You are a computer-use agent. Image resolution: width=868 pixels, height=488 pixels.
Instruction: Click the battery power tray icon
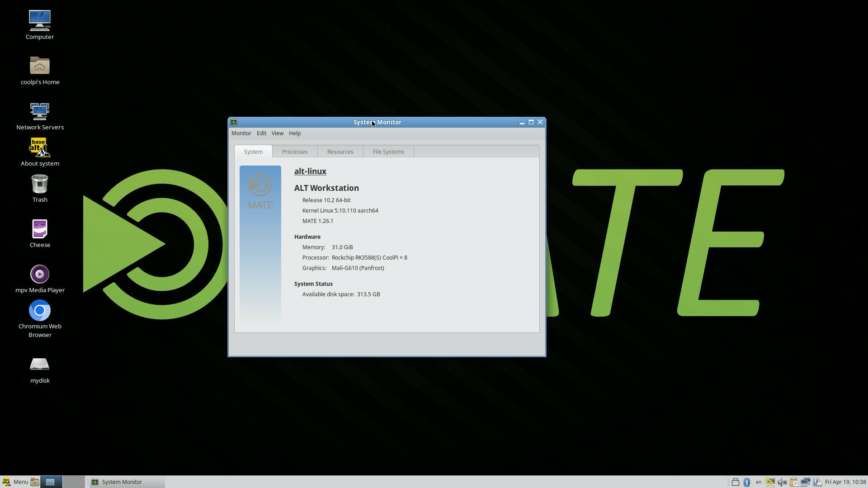pos(817,482)
